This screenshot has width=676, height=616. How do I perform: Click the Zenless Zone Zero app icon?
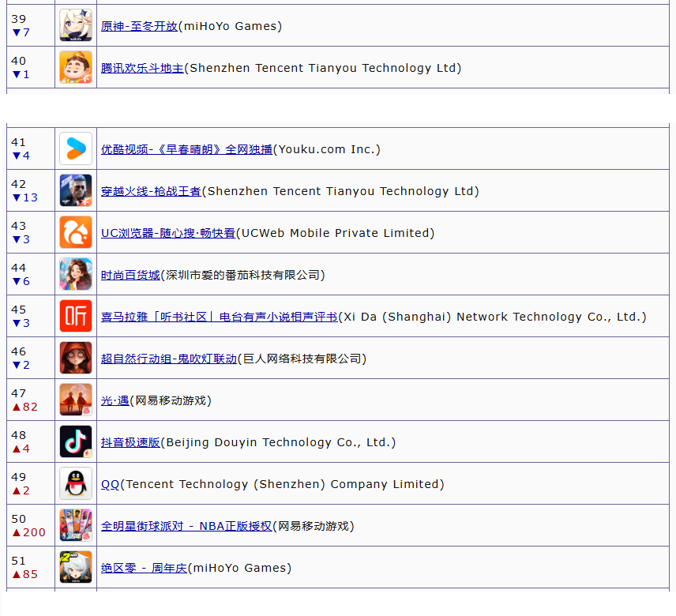(x=76, y=567)
